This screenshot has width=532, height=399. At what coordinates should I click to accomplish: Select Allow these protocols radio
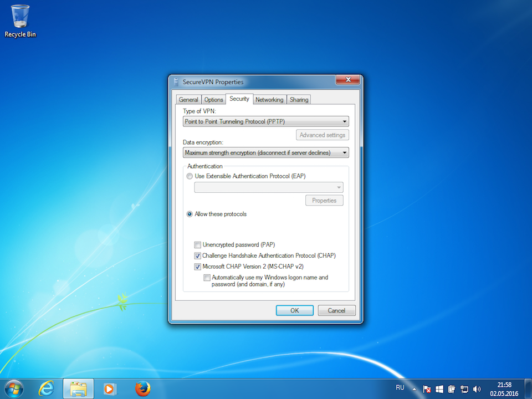point(190,214)
